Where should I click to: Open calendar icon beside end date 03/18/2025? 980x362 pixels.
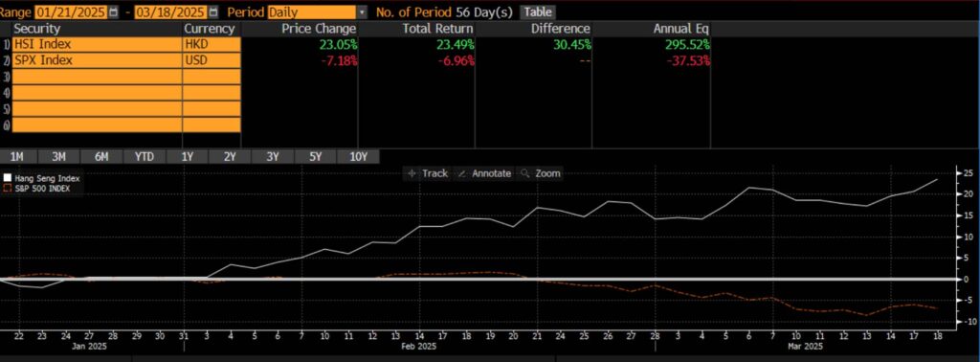pos(213,11)
